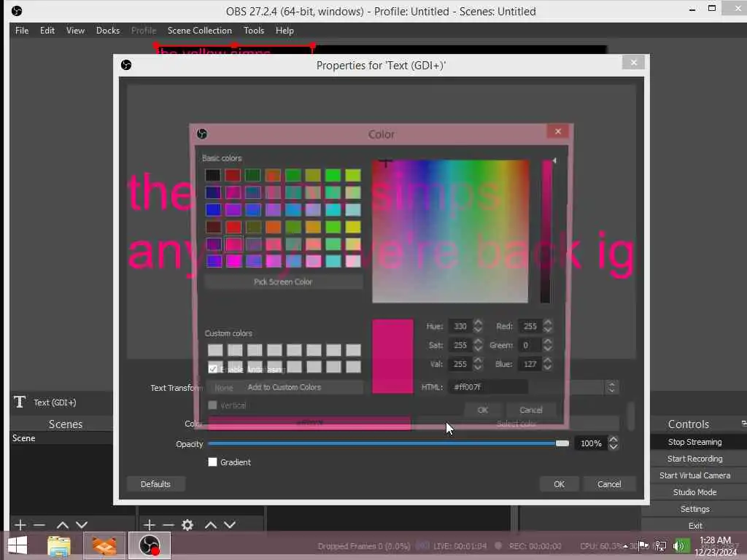Click Defaults button in Properties dialog
This screenshot has height=560, width=747.
[155, 484]
